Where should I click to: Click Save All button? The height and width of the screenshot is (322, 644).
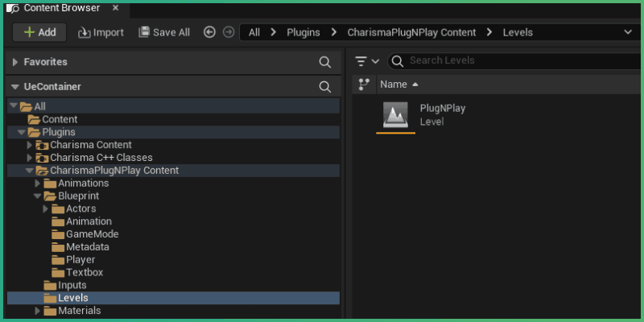[x=164, y=32]
